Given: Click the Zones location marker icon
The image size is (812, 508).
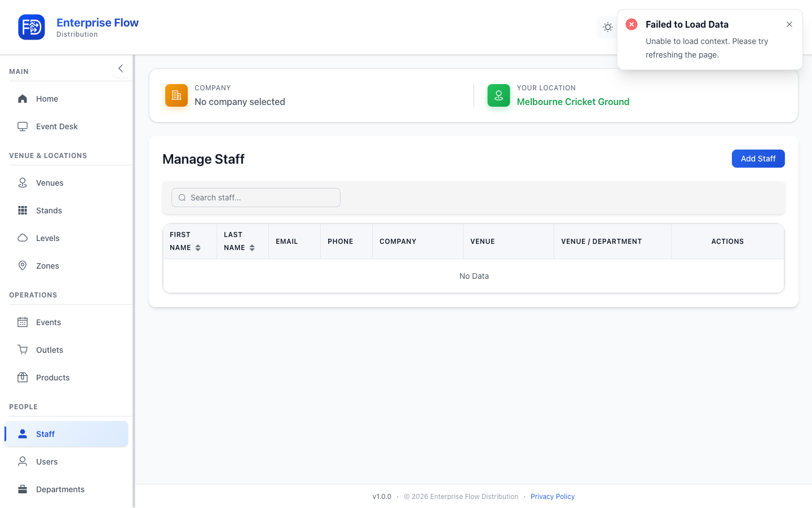Looking at the screenshot, I should point(23,266).
